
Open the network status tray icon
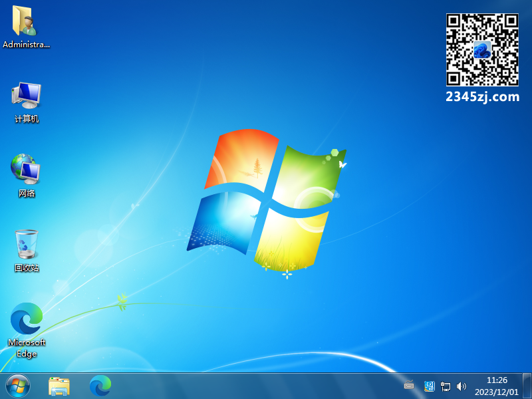445,386
